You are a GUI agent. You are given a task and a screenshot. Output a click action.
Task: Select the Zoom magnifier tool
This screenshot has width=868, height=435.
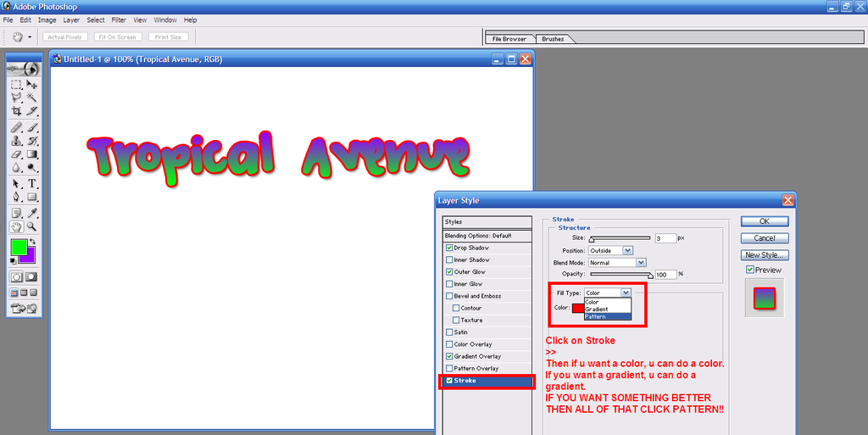[32, 226]
